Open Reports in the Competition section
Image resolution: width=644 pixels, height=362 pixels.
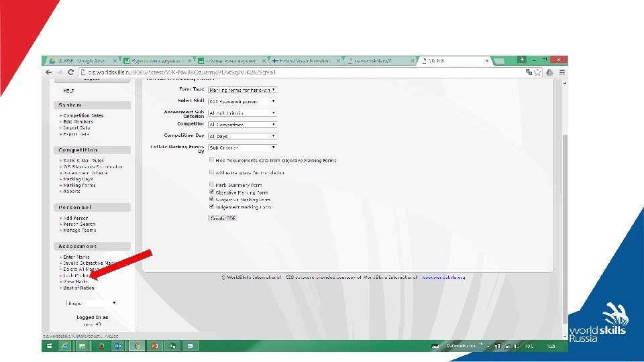pos(72,192)
